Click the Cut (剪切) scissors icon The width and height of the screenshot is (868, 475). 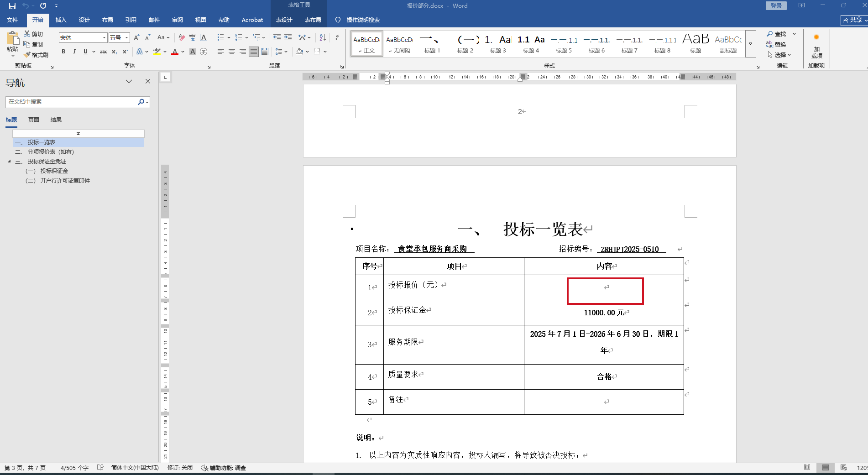click(x=27, y=34)
